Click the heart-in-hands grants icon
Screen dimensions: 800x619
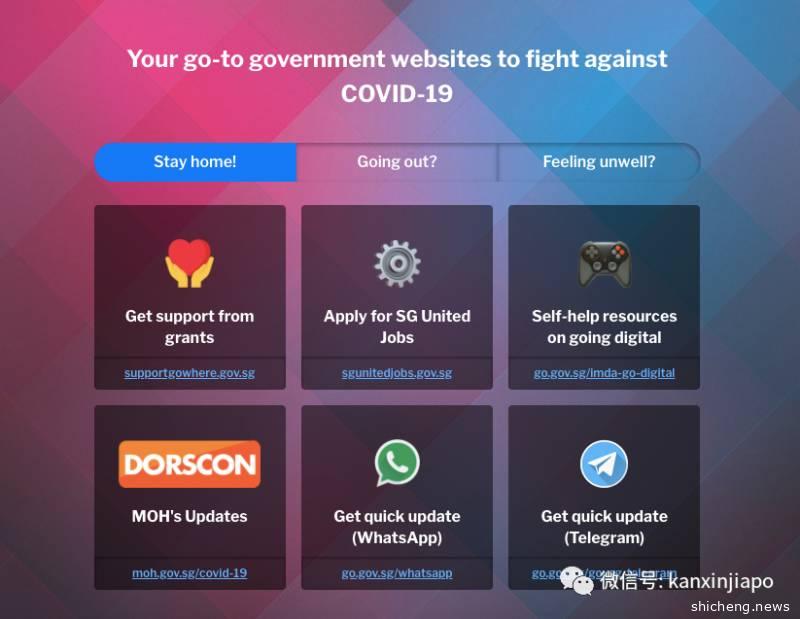tap(189, 263)
